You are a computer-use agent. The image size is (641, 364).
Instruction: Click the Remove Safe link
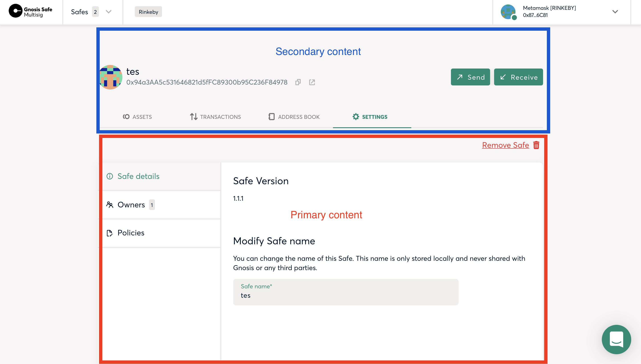(x=505, y=145)
